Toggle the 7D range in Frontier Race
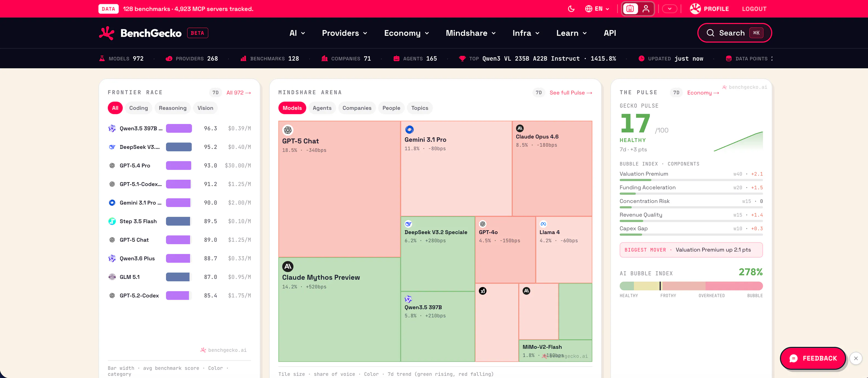868x378 pixels. 216,93
